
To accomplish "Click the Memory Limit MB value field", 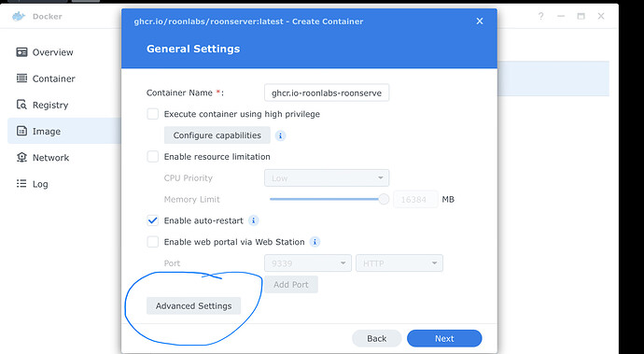I will coord(415,199).
